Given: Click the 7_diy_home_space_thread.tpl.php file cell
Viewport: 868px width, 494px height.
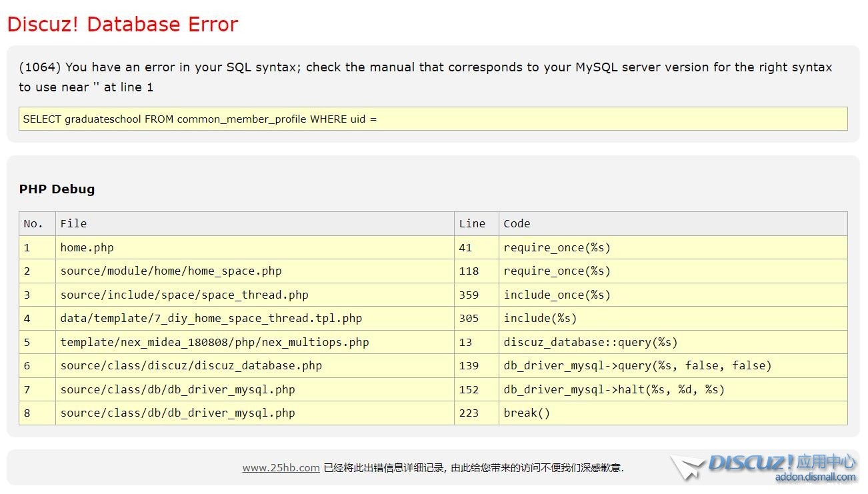Looking at the screenshot, I should tap(211, 319).
